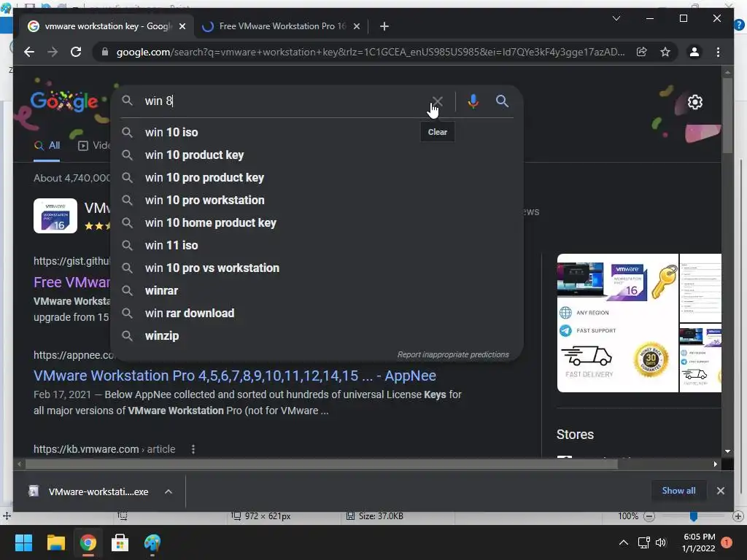Bookmark this page with the star icon
747x560 pixels.
(x=665, y=52)
